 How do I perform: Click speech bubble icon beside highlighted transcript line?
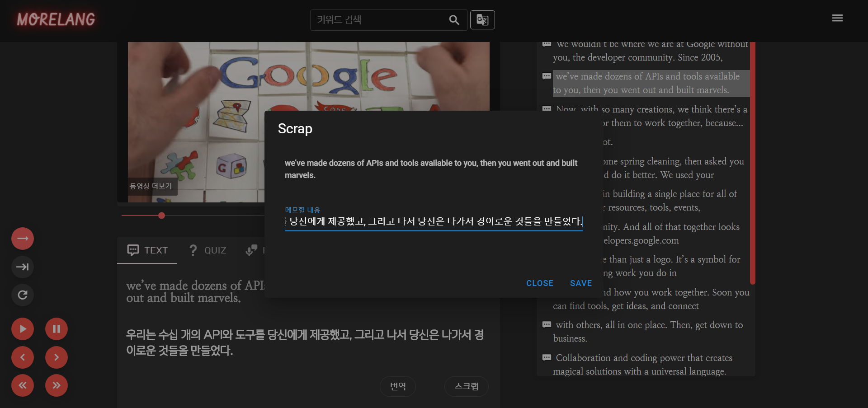coord(547,76)
